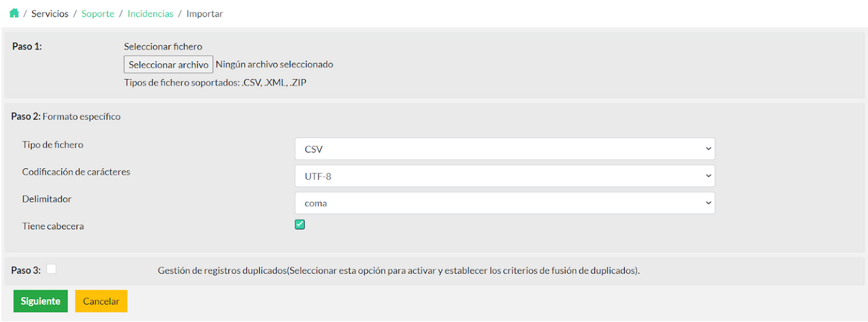Enable the Paso 3 duplicate management checkbox
This screenshot has height=322, width=868.
52,269
